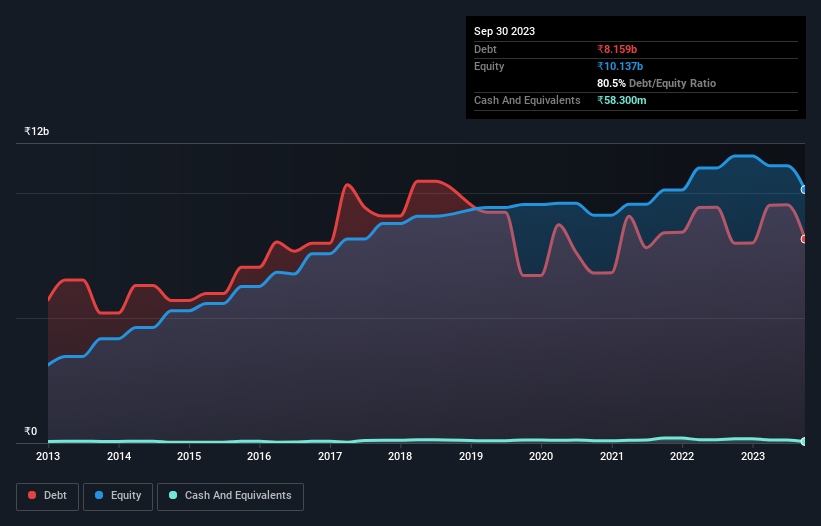
Task: Select the 2013 axis label
Action: click(48, 456)
